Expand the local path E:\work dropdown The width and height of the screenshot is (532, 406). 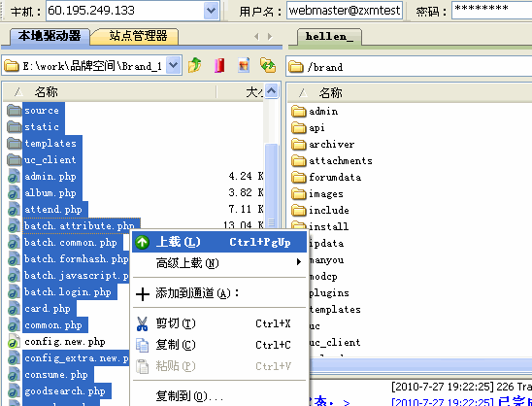pyautogui.click(x=174, y=65)
